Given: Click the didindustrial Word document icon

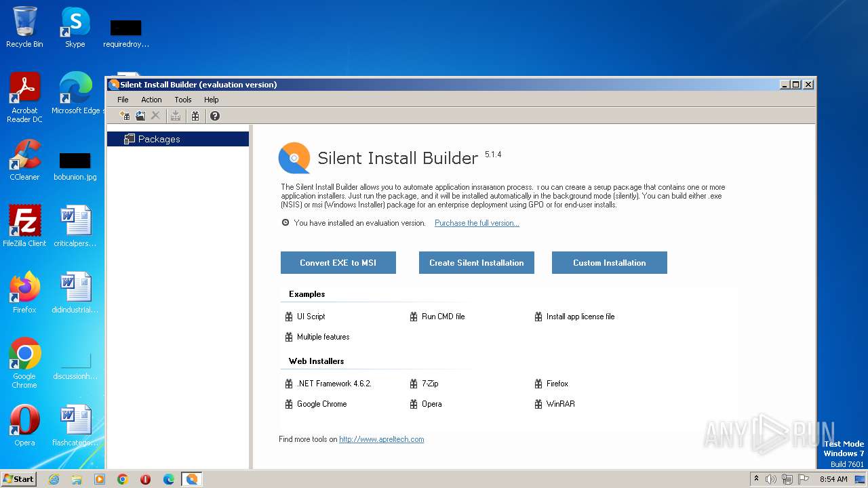Looking at the screenshot, I should [75, 293].
